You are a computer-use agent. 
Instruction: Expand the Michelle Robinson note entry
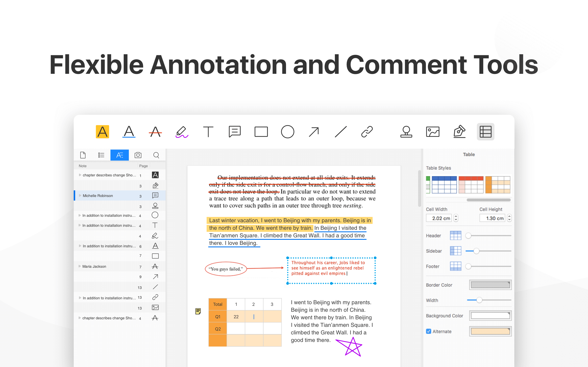point(80,195)
